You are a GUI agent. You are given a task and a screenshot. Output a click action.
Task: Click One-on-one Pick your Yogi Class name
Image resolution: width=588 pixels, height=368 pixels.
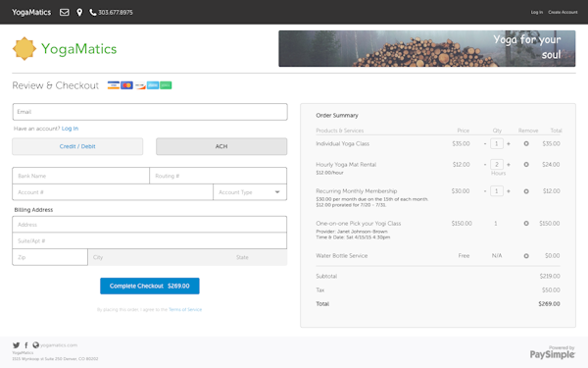pyautogui.click(x=358, y=224)
